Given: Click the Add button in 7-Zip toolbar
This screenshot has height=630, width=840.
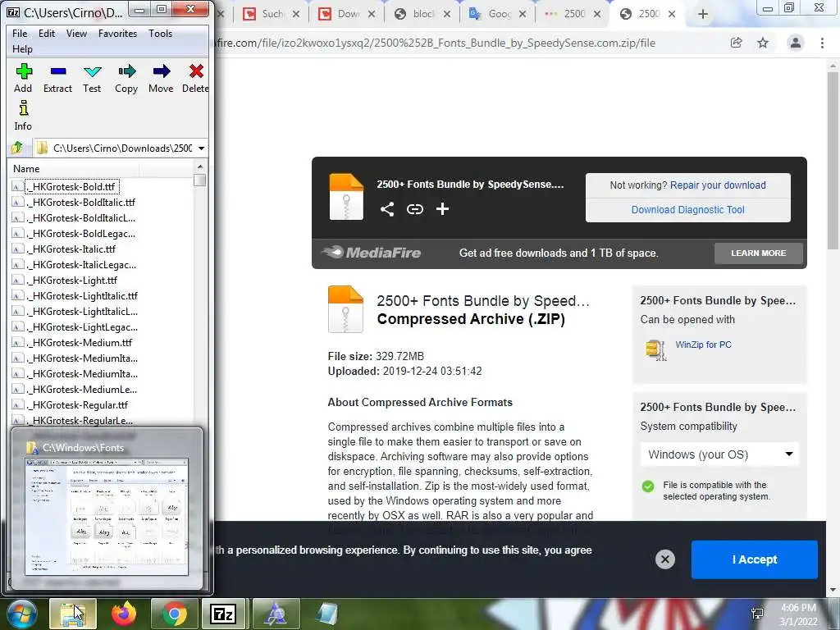Looking at the screenshot, I should point(23,78).
